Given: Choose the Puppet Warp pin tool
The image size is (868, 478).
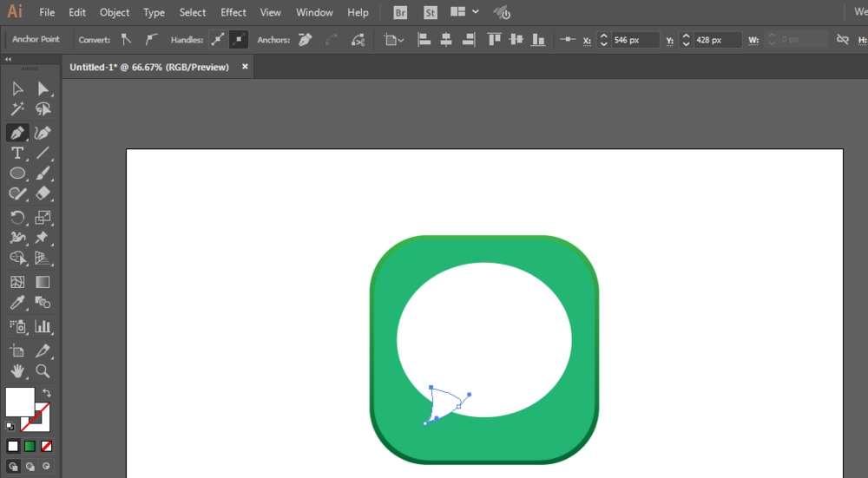Looking at the screenshot, I should click(x=43, y=238).
